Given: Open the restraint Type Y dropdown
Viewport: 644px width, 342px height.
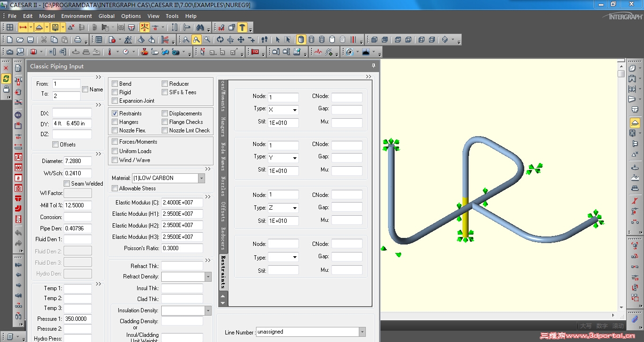Looking at the screenshot, I should click(295, 158).
